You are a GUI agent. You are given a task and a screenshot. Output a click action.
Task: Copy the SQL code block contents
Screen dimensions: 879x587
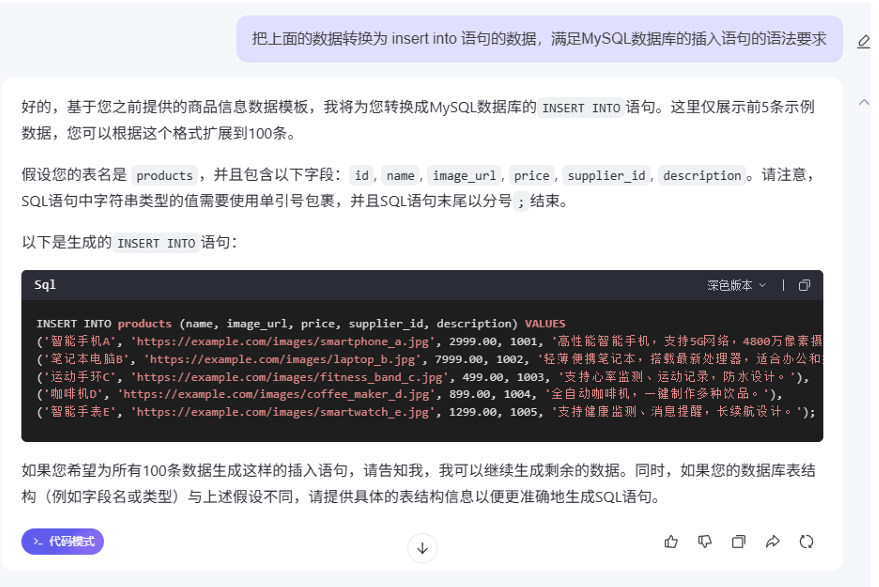click(804, 285)
